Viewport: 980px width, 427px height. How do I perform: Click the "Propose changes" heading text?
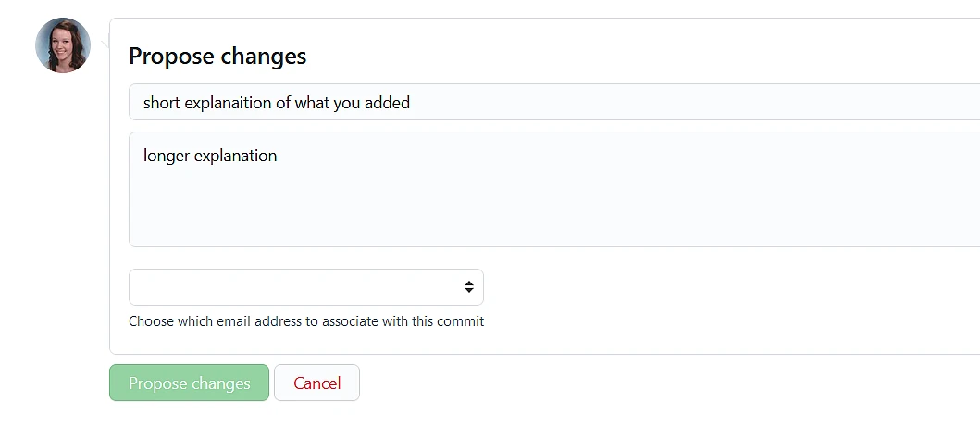[x=217, y=57]
